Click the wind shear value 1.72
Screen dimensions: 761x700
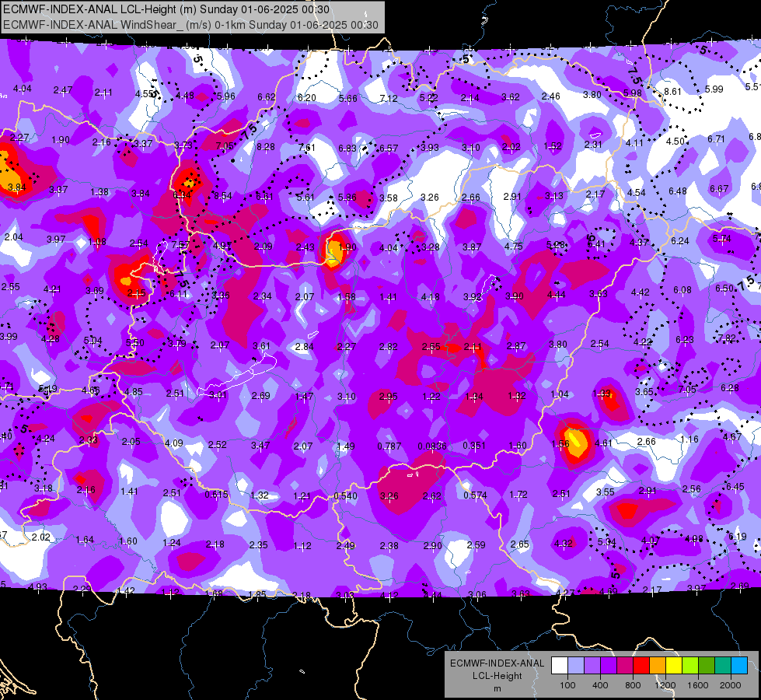(518, 494)
